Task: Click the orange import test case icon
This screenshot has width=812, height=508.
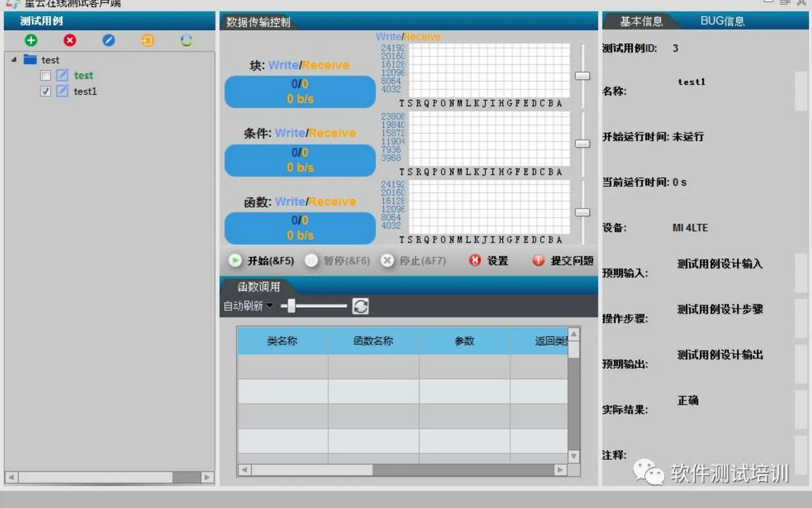Action: [x=147, y=40]
